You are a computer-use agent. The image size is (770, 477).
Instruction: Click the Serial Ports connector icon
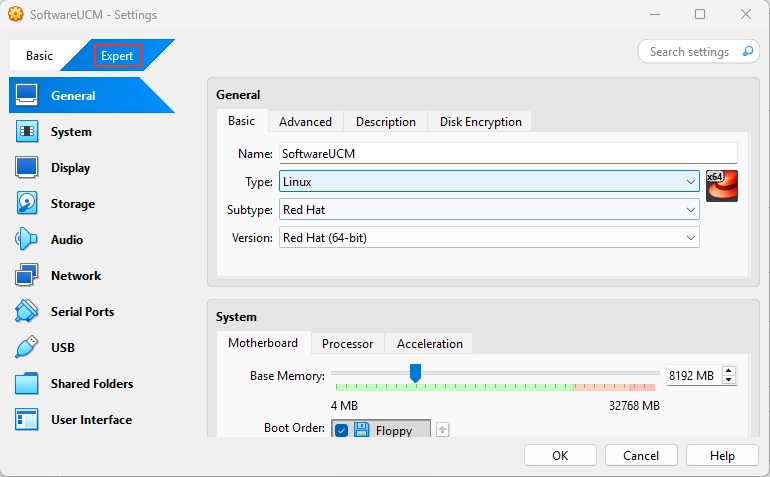coord(27,311)
